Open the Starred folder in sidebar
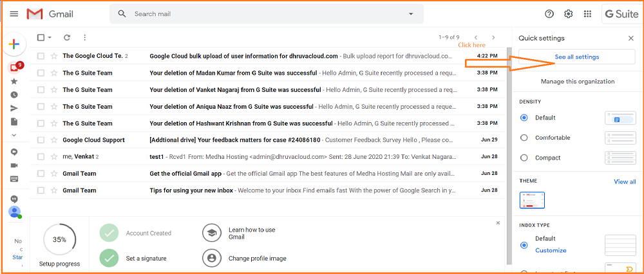Screen dimensions: 644x274 14,81
